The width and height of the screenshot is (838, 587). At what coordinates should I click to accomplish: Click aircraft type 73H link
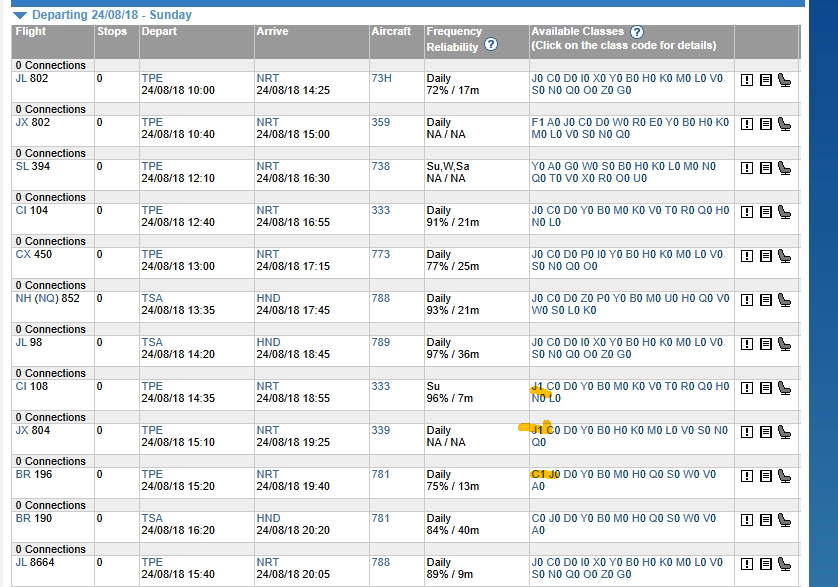click(x=382, y=78)
